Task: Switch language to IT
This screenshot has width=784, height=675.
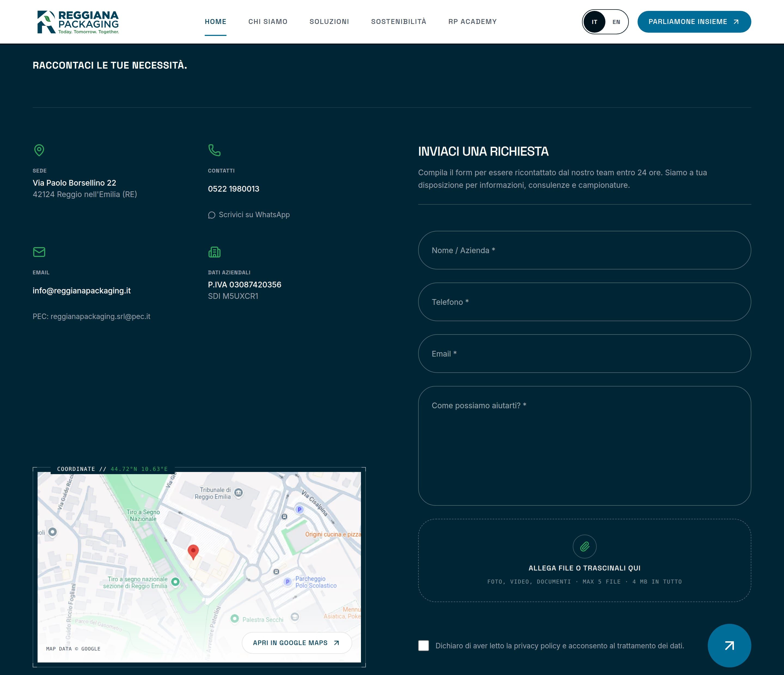Action: tap(594, 22)
